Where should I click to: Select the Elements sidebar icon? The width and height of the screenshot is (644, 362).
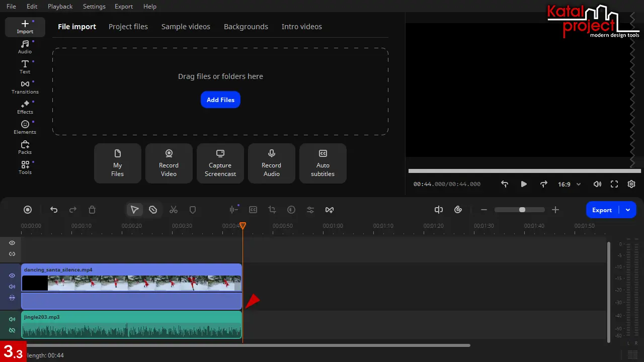25,127
